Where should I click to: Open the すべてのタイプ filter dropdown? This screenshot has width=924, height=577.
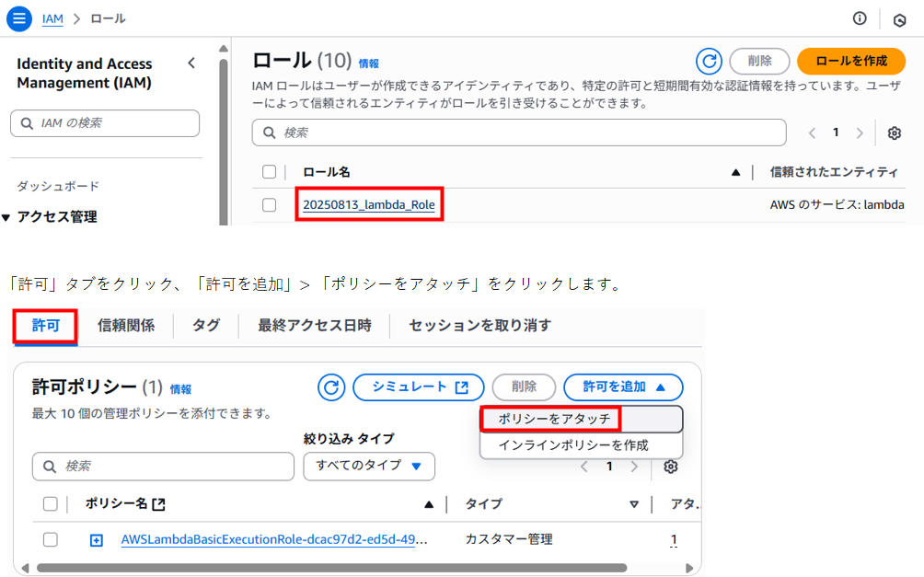click(x=369, y=467)
